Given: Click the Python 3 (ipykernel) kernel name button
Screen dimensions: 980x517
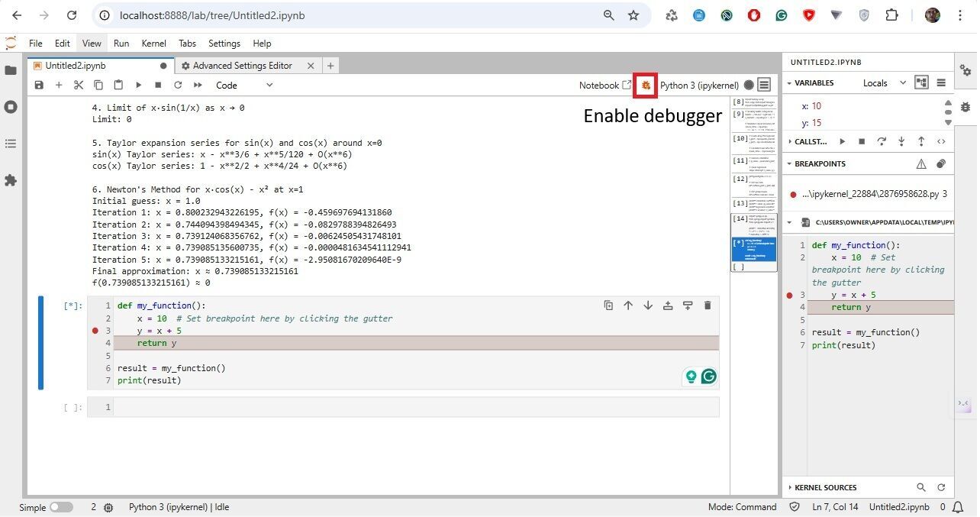Looking at the screenshot, I should click(699, 85).
